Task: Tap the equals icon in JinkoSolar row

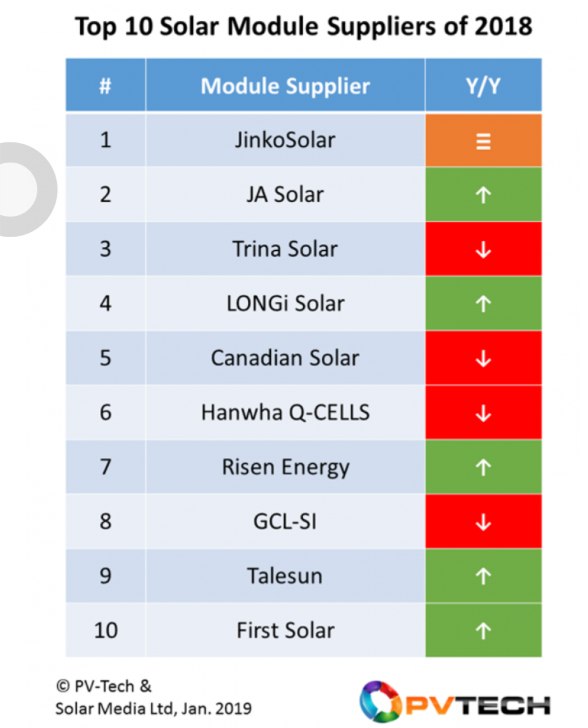Action: tap(483, 141)
